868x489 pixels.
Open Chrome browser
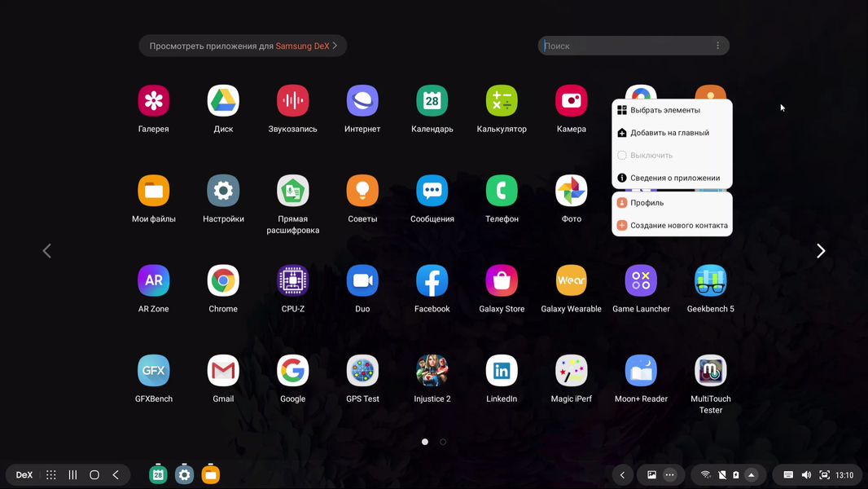(x=223, y=281)
